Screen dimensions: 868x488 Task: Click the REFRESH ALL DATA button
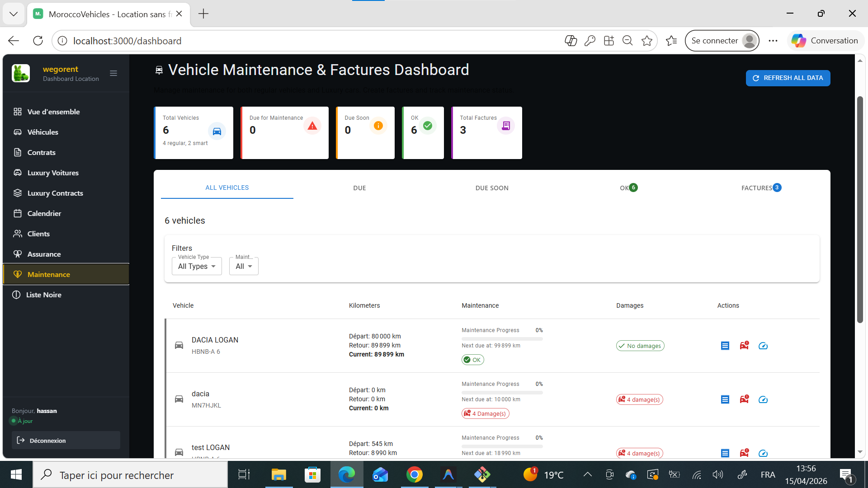pos(788,78)
